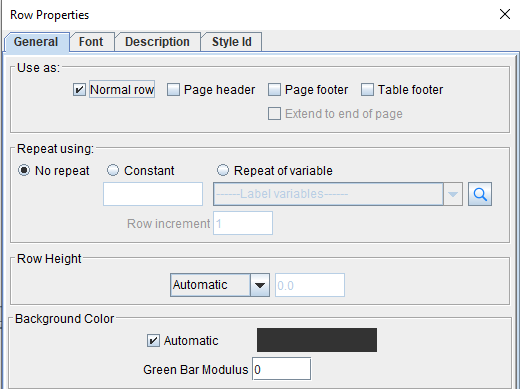
Task: Open the Description tab
Action: pos(157,42)
